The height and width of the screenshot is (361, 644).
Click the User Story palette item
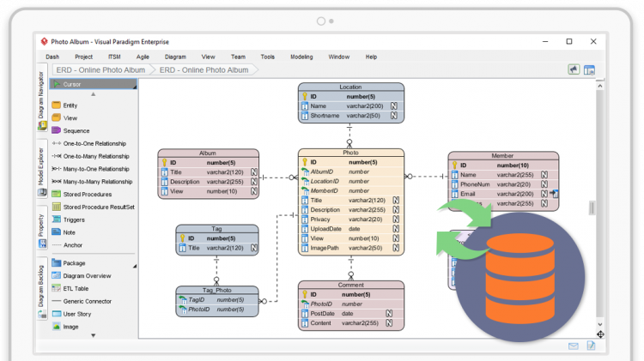click(76, 314)
